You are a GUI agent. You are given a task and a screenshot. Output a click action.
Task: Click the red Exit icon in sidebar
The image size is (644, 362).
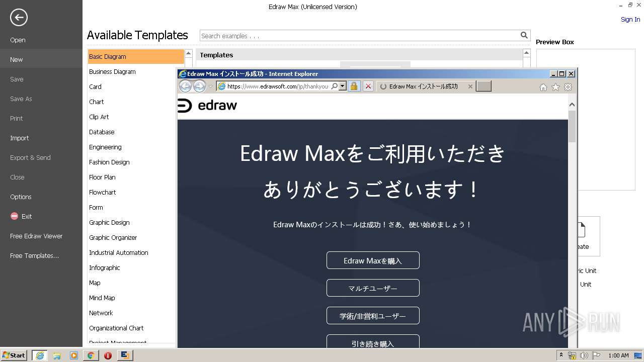point(14,216)
